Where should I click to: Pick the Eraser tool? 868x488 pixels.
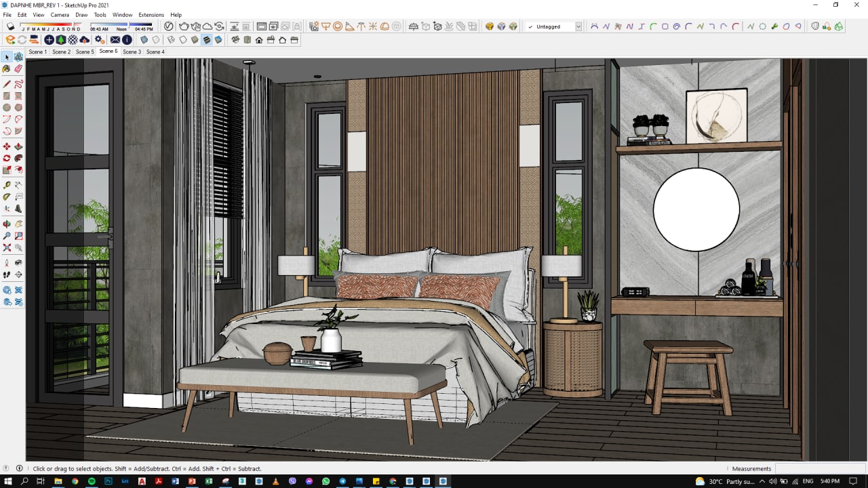18,68
